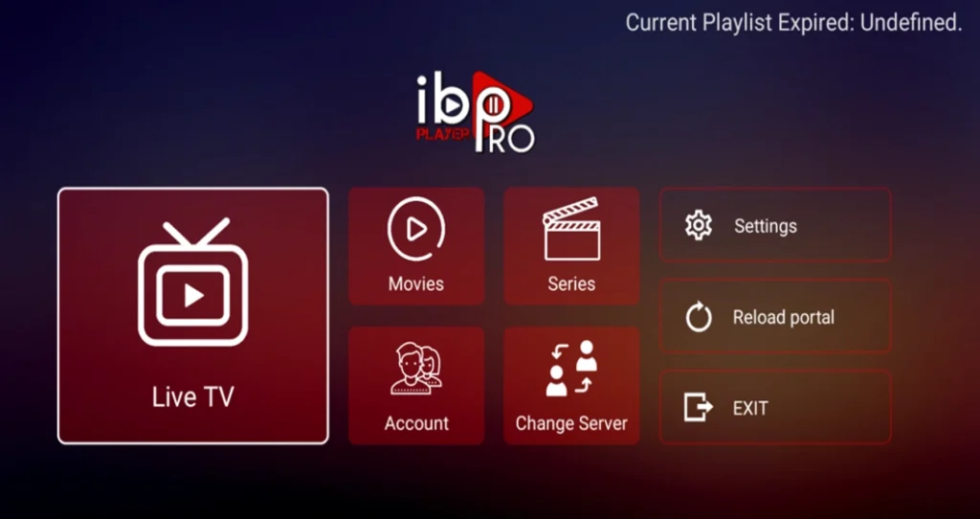Open the Live TV text label
Viewport: 980px width, 519px height.
[x=192, y=397]
